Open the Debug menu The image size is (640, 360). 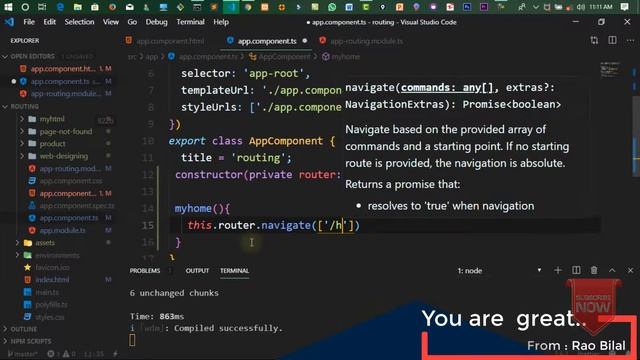pos(156,22)
